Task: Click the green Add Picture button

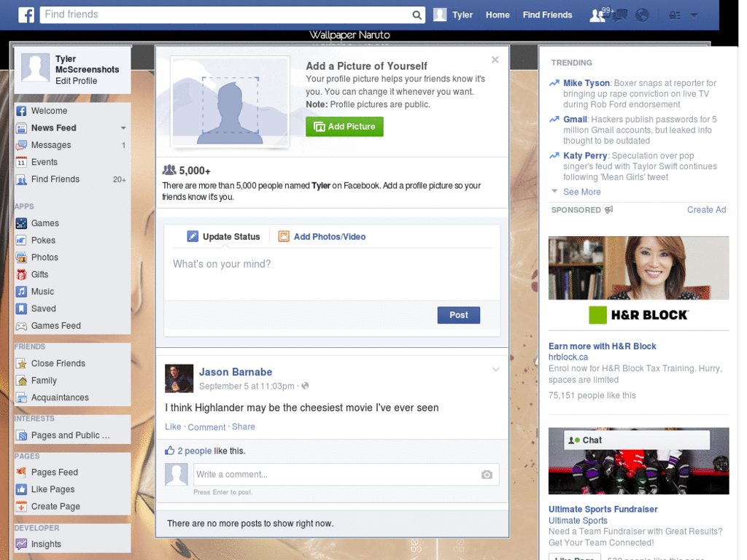Action: (x=344, y=127)
